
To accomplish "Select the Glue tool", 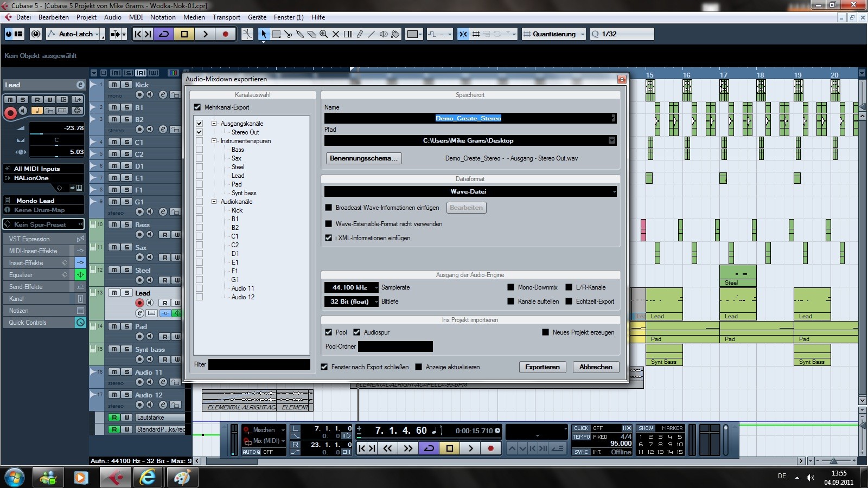I will click(x=300, y=34).
